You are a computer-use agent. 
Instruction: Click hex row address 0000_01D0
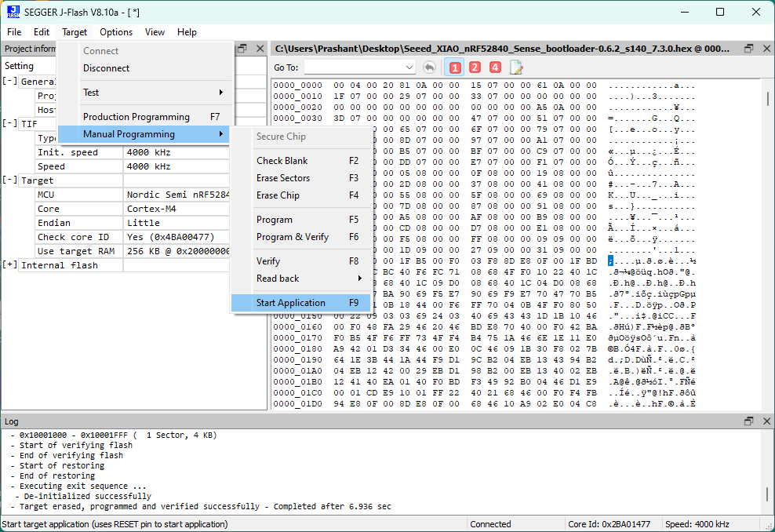pos(297,403)
